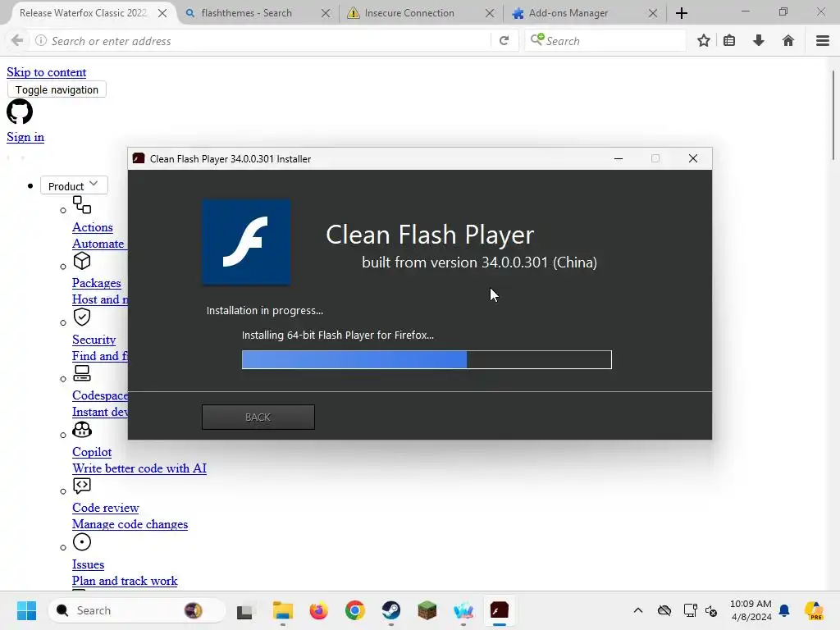Image resolution: width=840 pixels, height=630 pixels.
Task: Close the Add-ons Manager tab
Action: point(652,13)
